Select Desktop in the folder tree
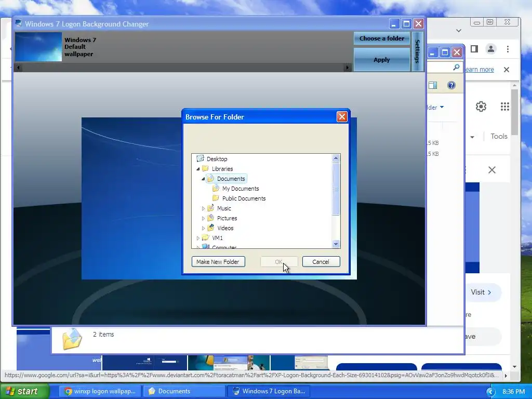 tap(217, 159)
